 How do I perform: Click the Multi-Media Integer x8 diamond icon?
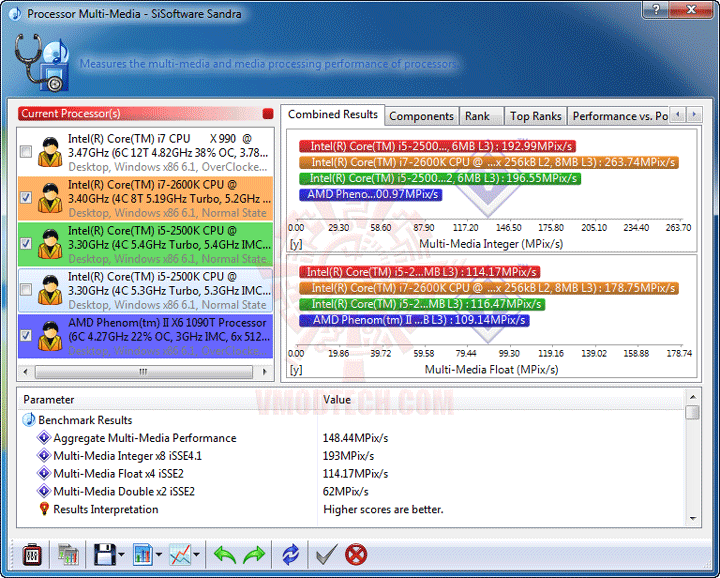[44, 455]
